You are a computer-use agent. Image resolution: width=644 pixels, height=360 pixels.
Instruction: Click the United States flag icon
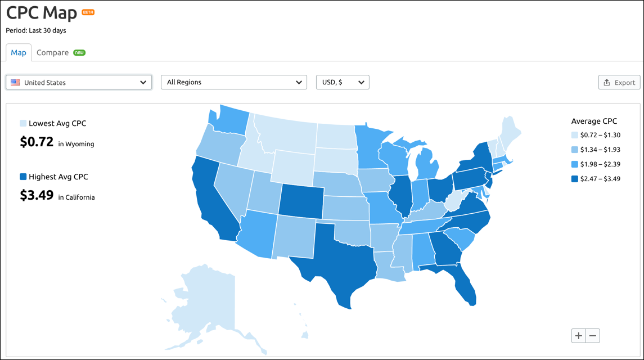[15, 83]
